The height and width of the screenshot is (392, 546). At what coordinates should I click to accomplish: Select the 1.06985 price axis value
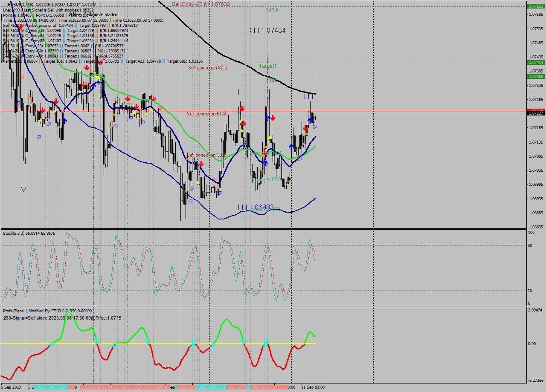[535, 184]
